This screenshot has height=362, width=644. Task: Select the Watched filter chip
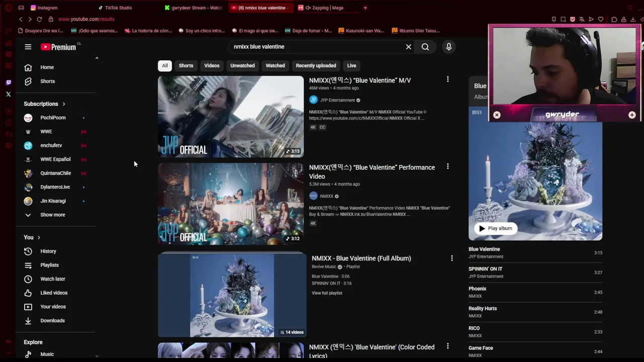tap(275, 65)
